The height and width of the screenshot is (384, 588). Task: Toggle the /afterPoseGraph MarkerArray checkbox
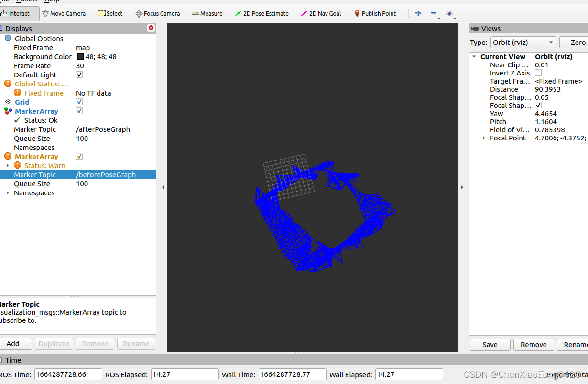pyautogui.click(x=79, y=111)
